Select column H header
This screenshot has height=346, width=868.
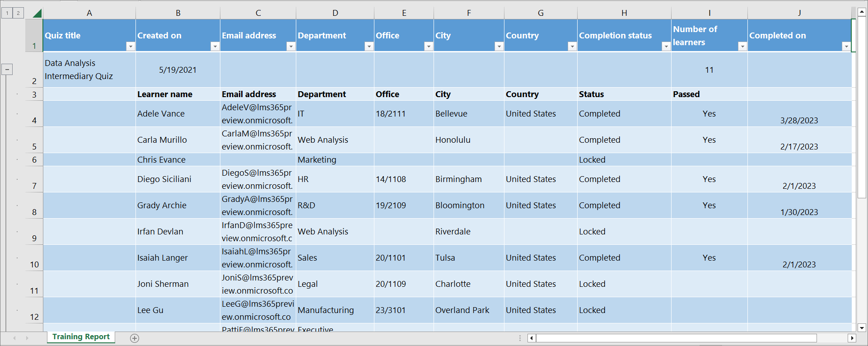click(624, 13)
